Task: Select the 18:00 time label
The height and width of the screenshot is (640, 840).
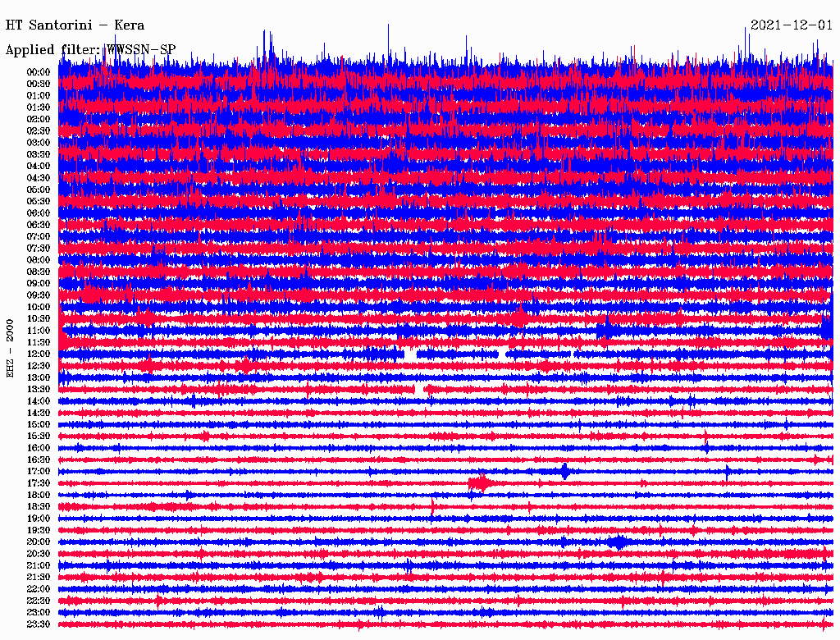Action: point(39,496)
